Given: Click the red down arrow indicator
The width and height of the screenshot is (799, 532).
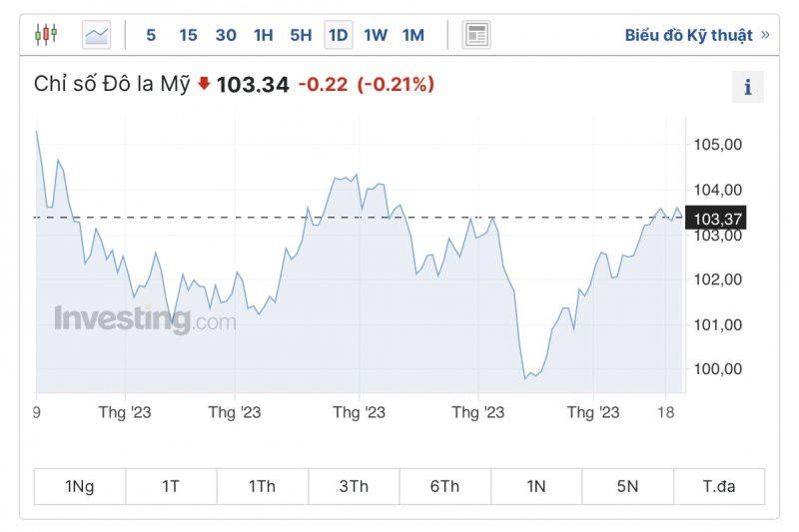Looking at the screenshot, I should point(204,83).
